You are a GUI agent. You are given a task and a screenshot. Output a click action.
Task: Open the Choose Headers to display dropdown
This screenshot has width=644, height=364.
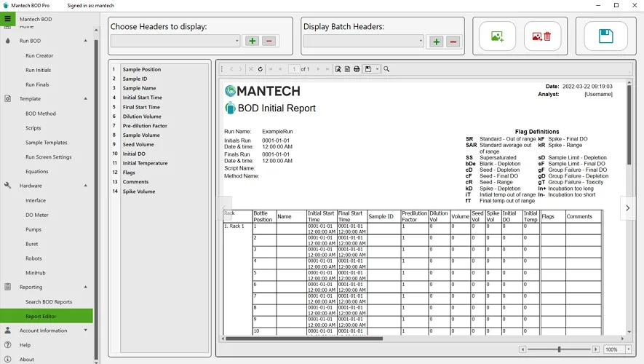175,41
